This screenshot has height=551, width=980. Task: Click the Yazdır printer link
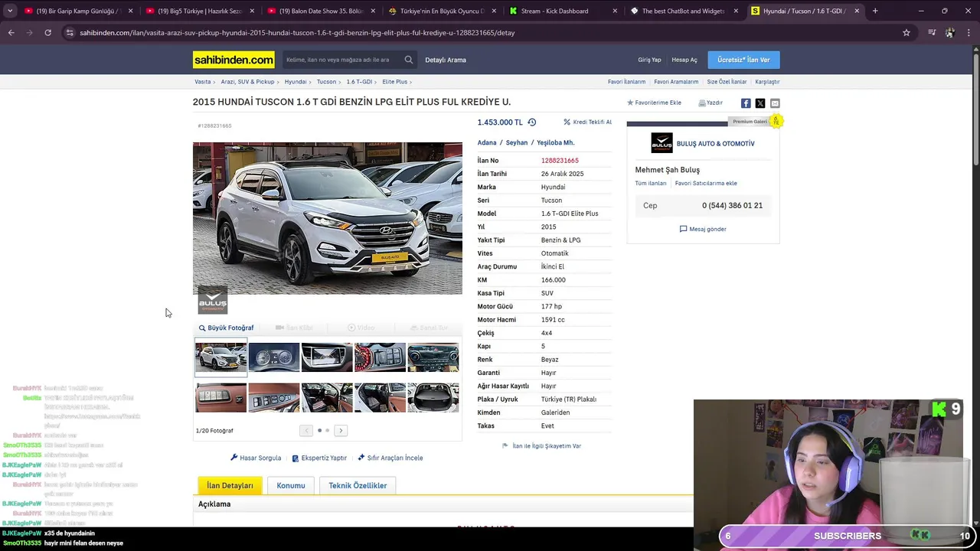[710, 103]
